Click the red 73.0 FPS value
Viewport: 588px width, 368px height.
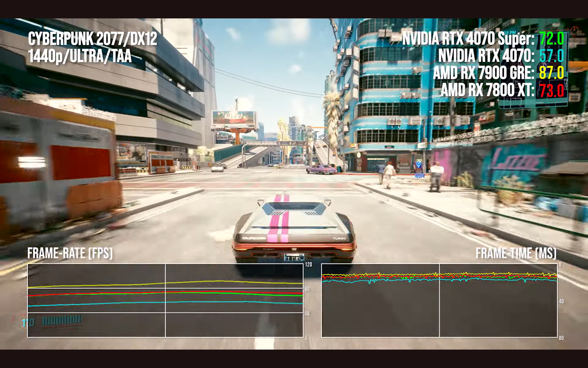(x=552, y=90)
